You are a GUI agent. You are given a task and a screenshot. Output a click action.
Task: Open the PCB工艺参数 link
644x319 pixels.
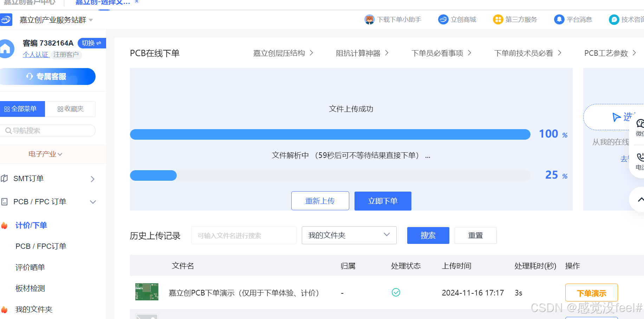tap(610, 53)
